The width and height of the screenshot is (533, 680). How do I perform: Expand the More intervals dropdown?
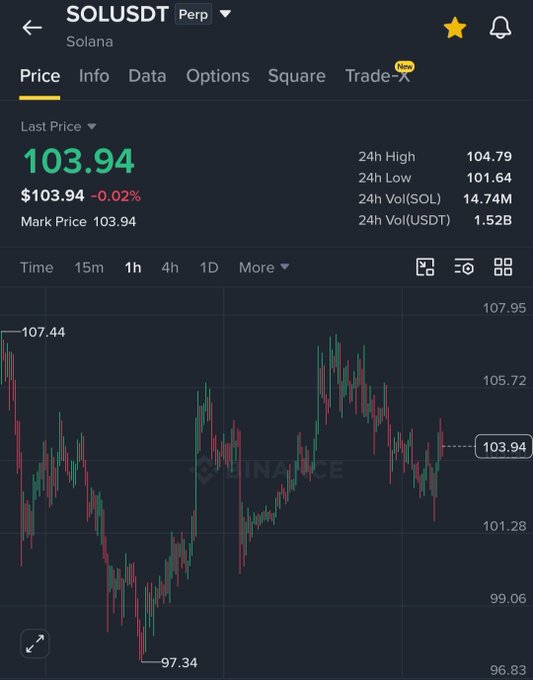pyautogui.click(x=264, y=268)
